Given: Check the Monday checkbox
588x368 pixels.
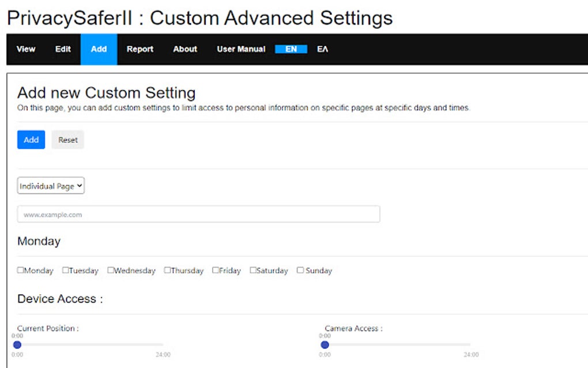Looking at the screenshot, I should pos(21,270).
